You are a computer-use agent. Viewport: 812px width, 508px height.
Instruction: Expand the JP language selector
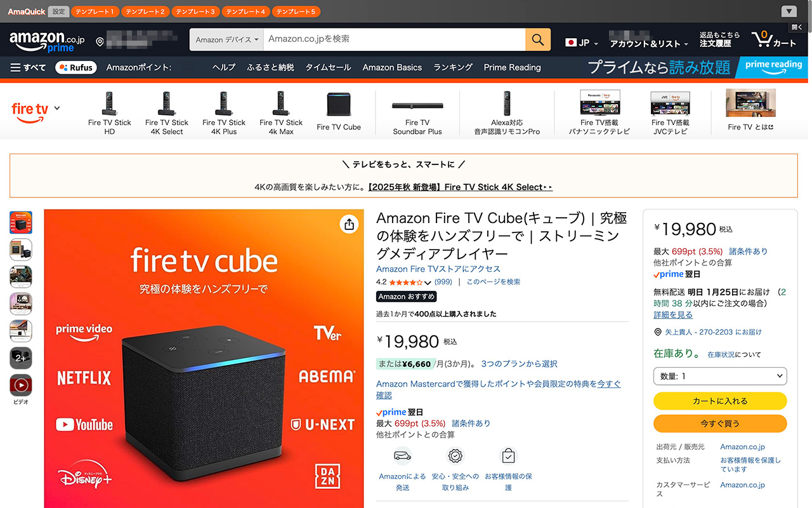(582, 43)
